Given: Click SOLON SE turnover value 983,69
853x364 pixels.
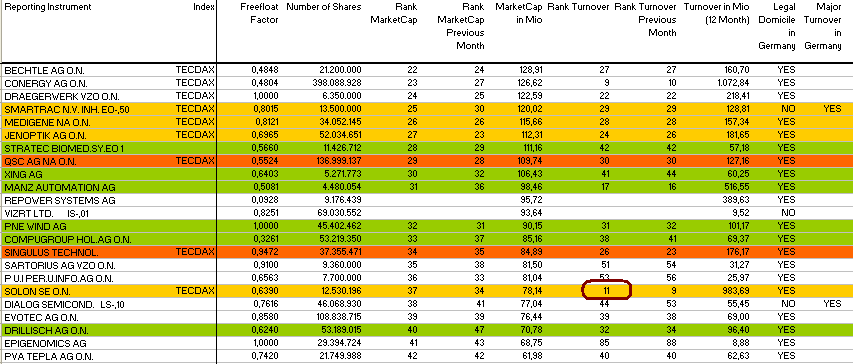Looking at the screenshot, I should (x=736, y=291).
